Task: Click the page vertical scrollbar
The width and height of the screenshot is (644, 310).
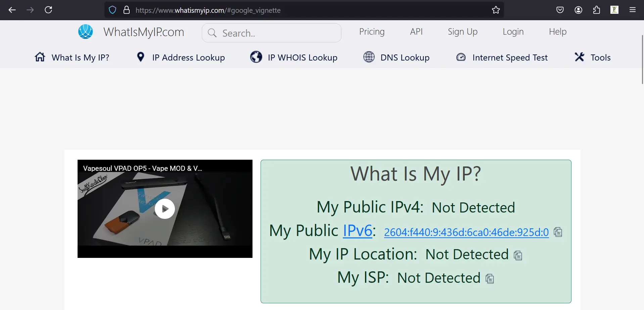Action: (x=642, y=59)
